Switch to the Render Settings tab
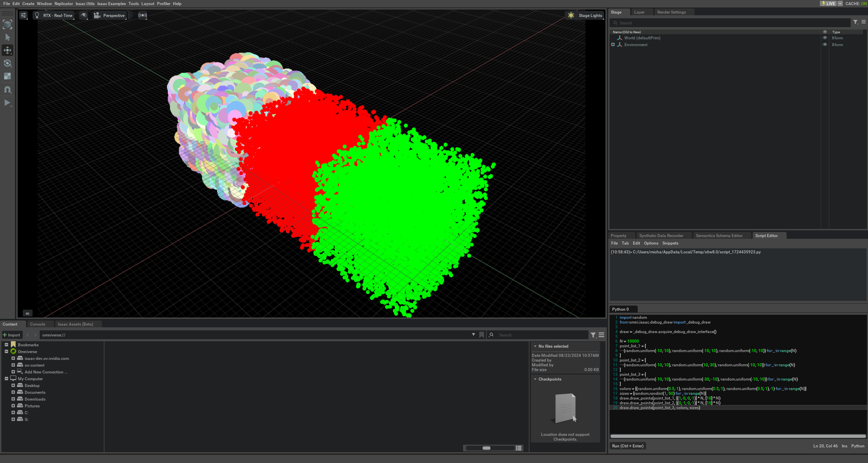Viewport: 868px width, 463px height. pyautogui.click(x=671, y=12)
